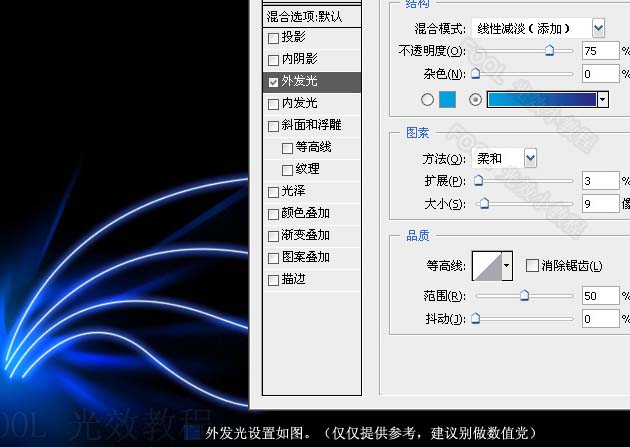Select the 渐变叠加 gradient overlay item

pyautogui.click(x=312, y=235)
